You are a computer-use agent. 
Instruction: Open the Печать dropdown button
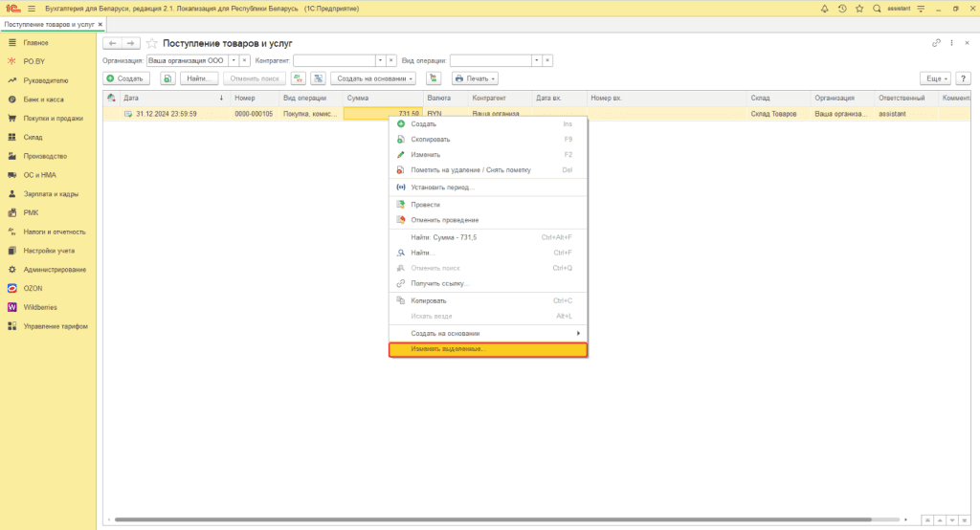(x=475, y=77)
